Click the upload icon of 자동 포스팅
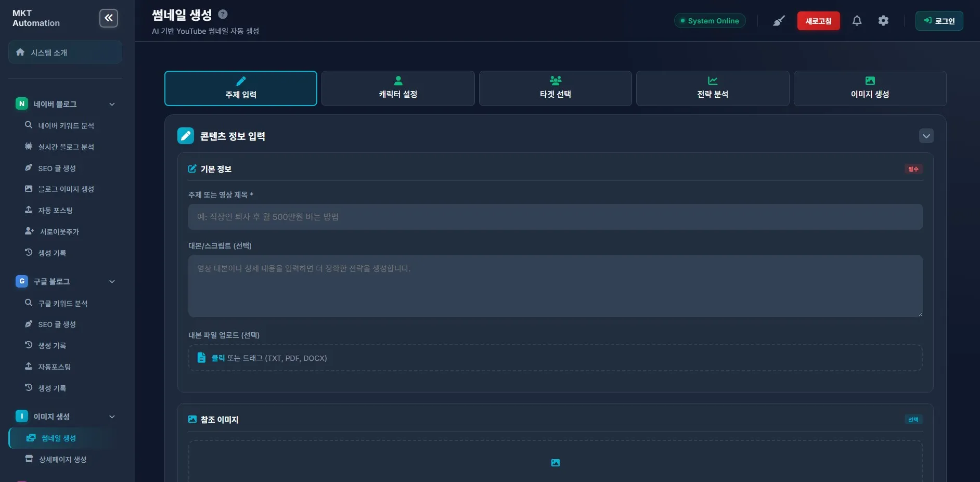980x482 pixels. click(29, 210)
